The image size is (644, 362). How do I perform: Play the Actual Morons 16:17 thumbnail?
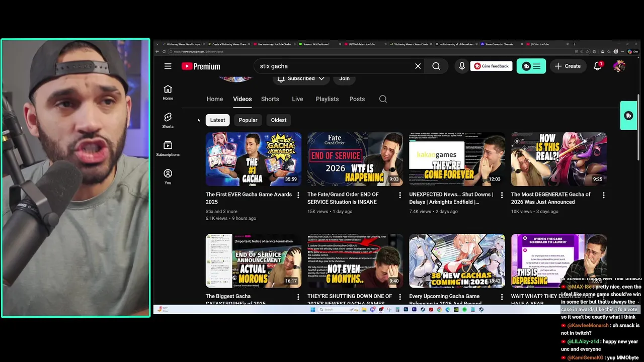(x=254, y=261)
